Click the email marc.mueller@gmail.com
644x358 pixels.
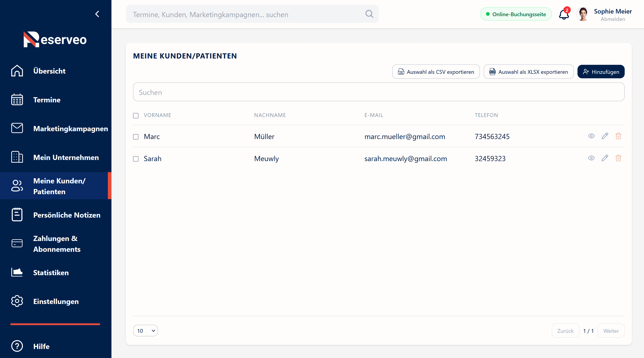tap(405, 136)
